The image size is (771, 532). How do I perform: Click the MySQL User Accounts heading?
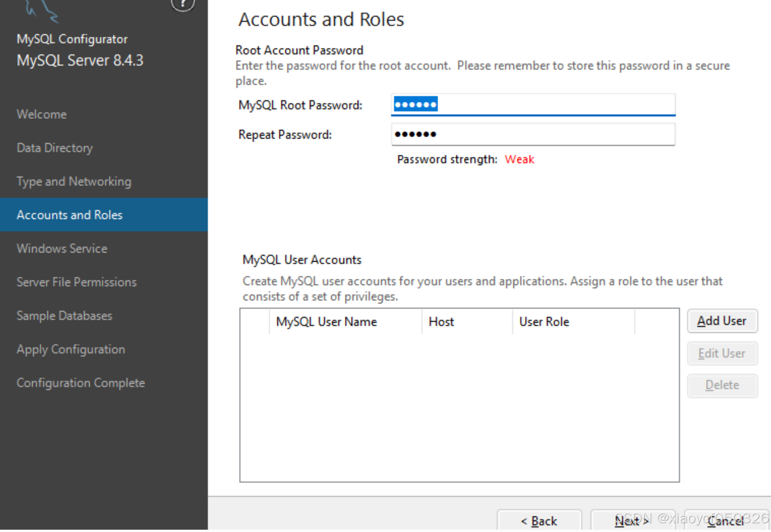(302, 260)
